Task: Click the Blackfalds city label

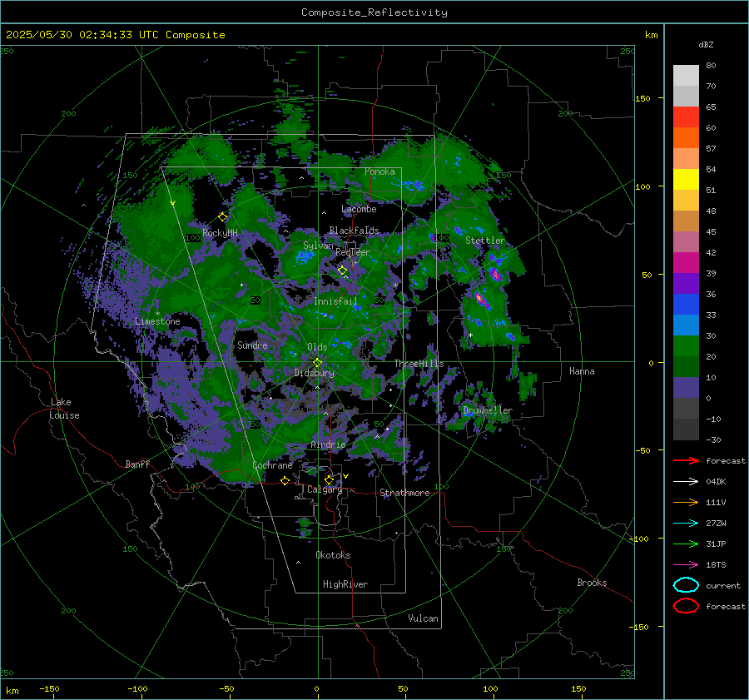Action: (x=354, y=231)
